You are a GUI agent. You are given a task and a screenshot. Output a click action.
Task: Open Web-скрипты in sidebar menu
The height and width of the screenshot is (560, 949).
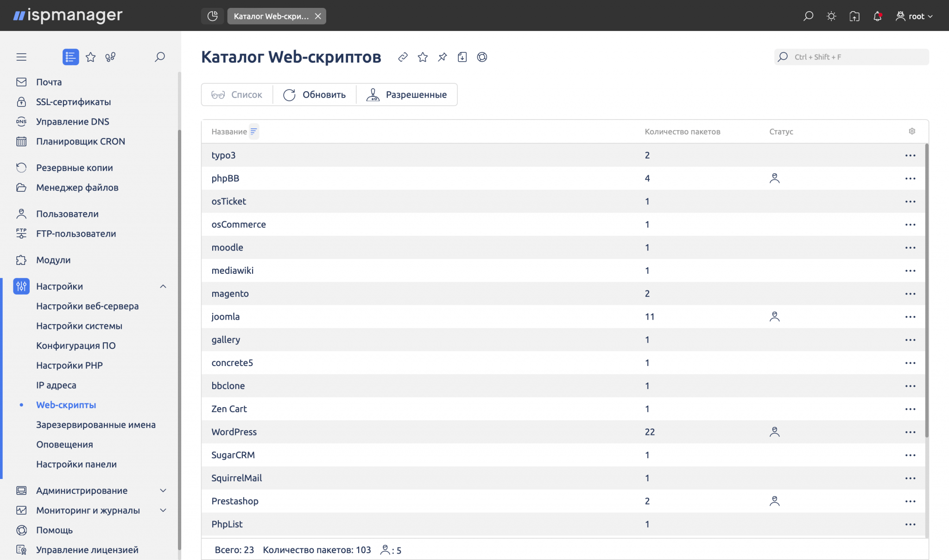pos(66,405)
